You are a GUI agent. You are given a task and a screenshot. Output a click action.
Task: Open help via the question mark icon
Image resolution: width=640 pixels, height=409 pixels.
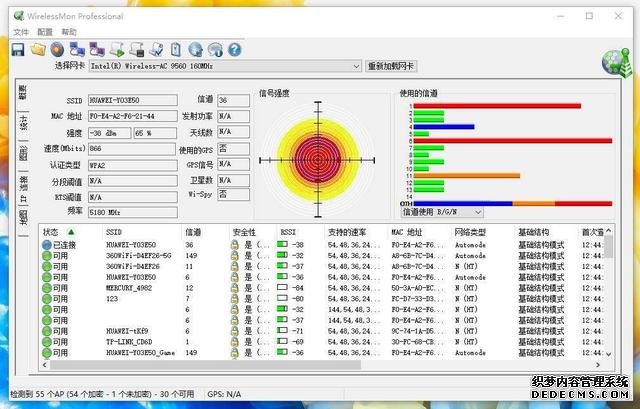[x=235, y=50]
